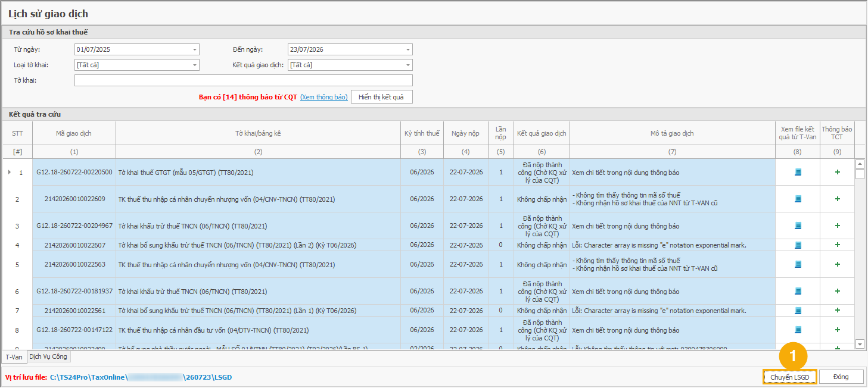
Task: Click TCT notice plus icon for G12.18-260722-00181937
Action: point(838,291)
